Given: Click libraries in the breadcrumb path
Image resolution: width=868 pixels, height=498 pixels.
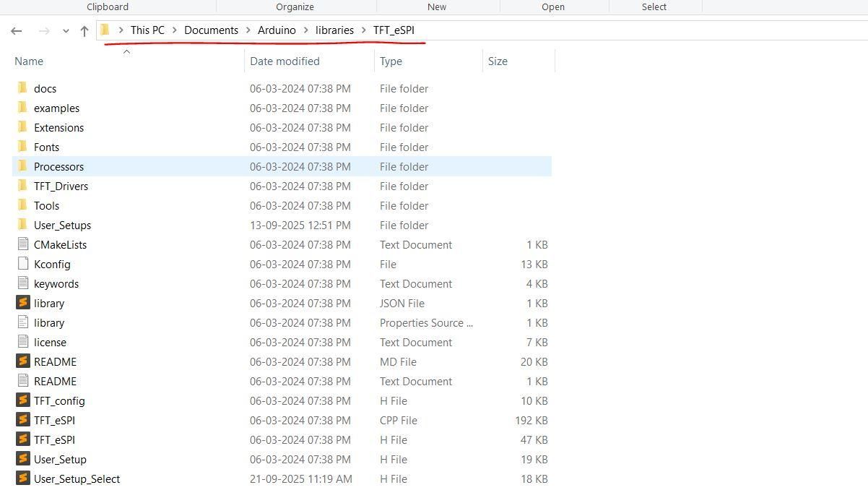Looking at the screenshot, I should (x=334, y=30).
